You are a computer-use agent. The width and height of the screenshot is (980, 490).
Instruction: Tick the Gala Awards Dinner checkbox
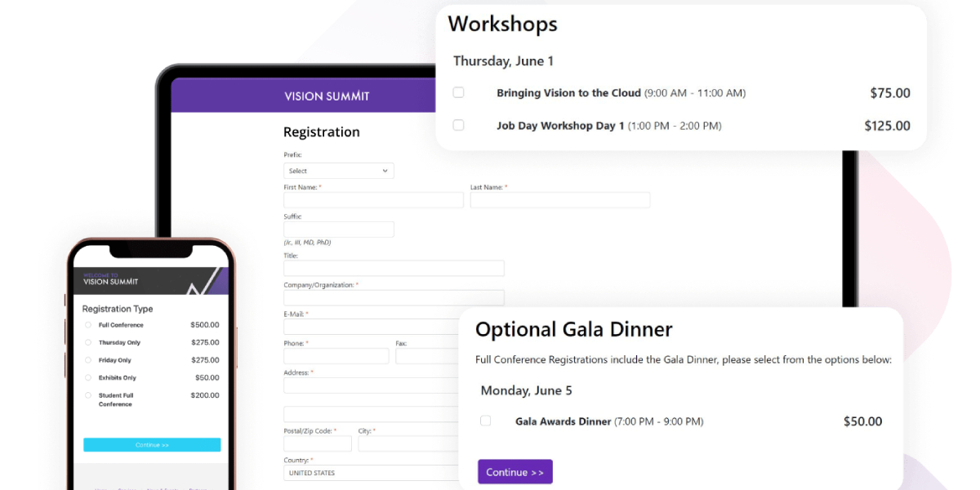tap(485, 421)
